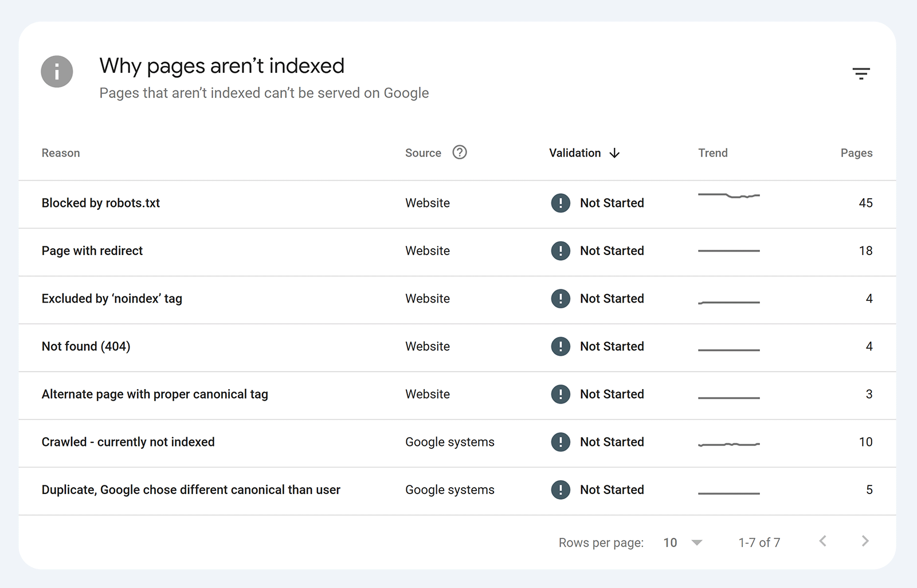Open the filter icon at top right
917x588 pixels.
(x=862, y=73)
